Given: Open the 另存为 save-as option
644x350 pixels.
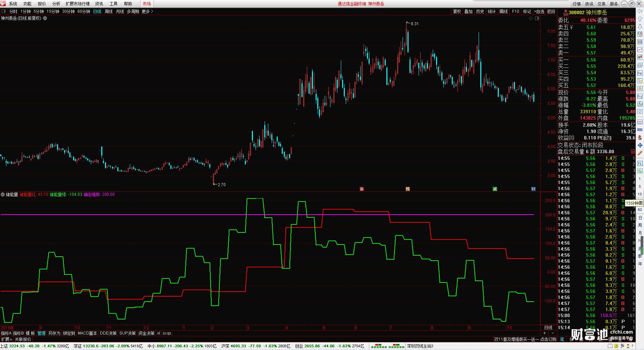Looking at the screenshot, I should coord(54,333).
